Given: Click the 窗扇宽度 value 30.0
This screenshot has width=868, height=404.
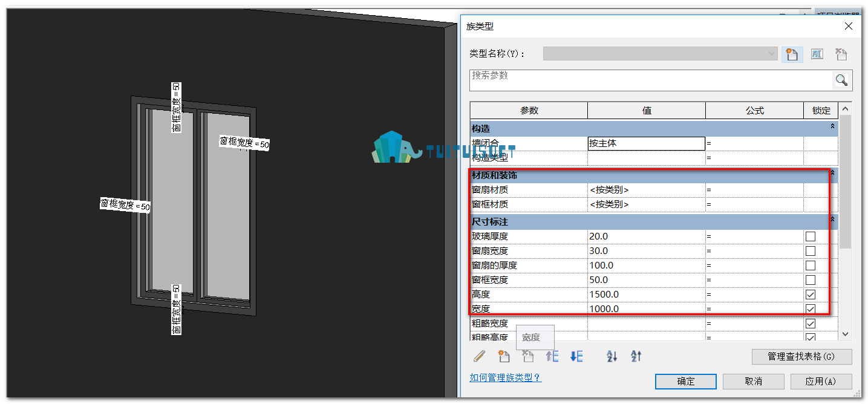Looking at the screenshot, I should (x=646, y=251).
